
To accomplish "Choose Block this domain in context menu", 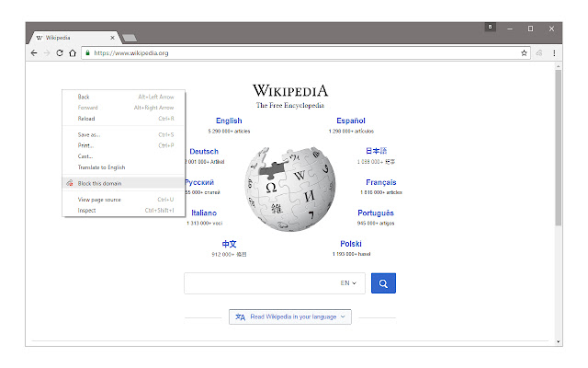I will pos(124,183).
